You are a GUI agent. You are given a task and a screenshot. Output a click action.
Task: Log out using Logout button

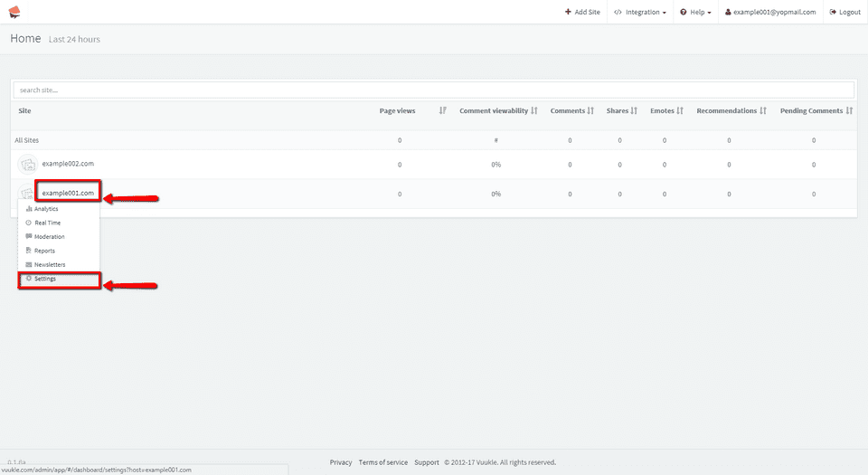[844, 13]
